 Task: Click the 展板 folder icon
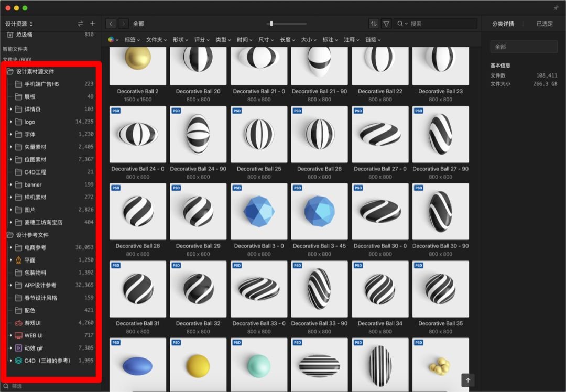(x=18, y=97)
